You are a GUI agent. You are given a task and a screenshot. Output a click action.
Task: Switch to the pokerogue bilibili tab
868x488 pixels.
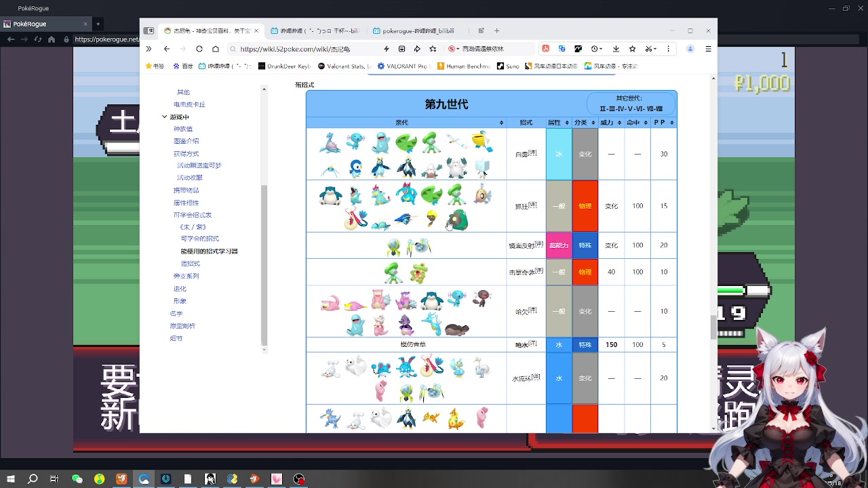pos(417,30)
